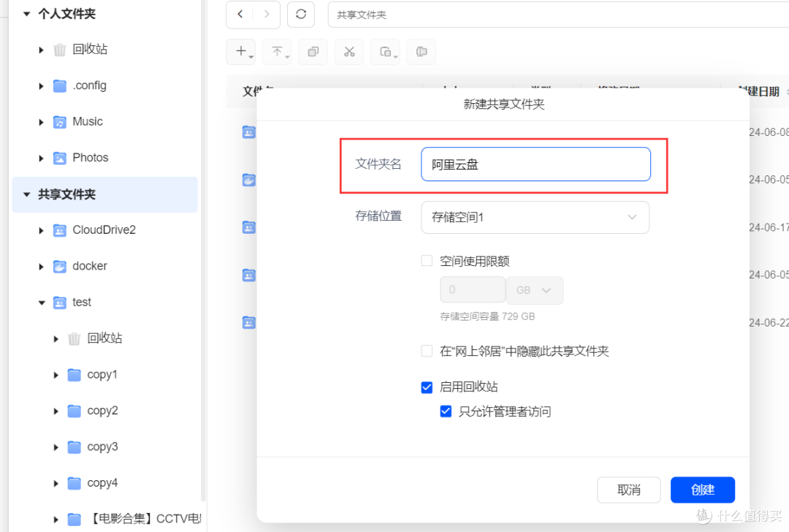Click the 【电影合集】CCTV folder icon

point(74,519)
